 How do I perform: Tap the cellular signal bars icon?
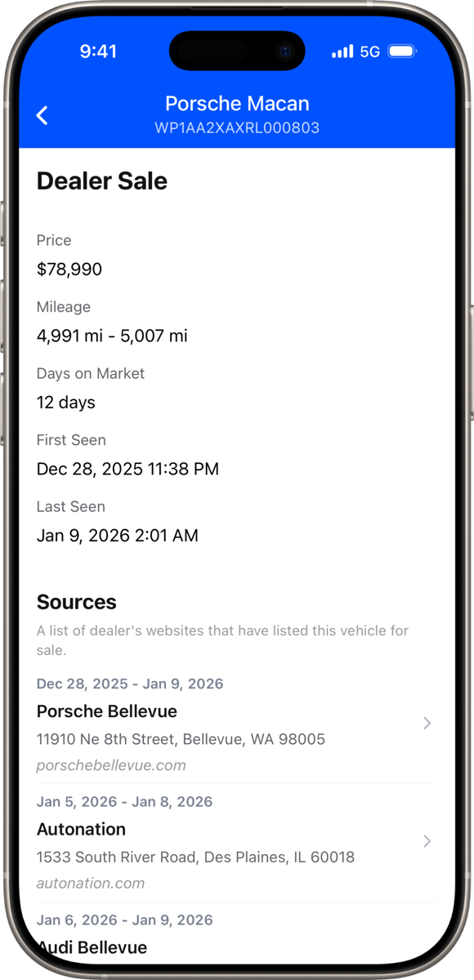(342, 51)
